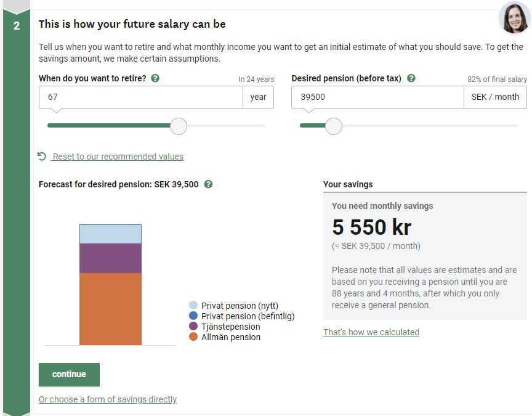Click help icon next to forecast heading
532x416 pixels.
(x=208, y=184)
